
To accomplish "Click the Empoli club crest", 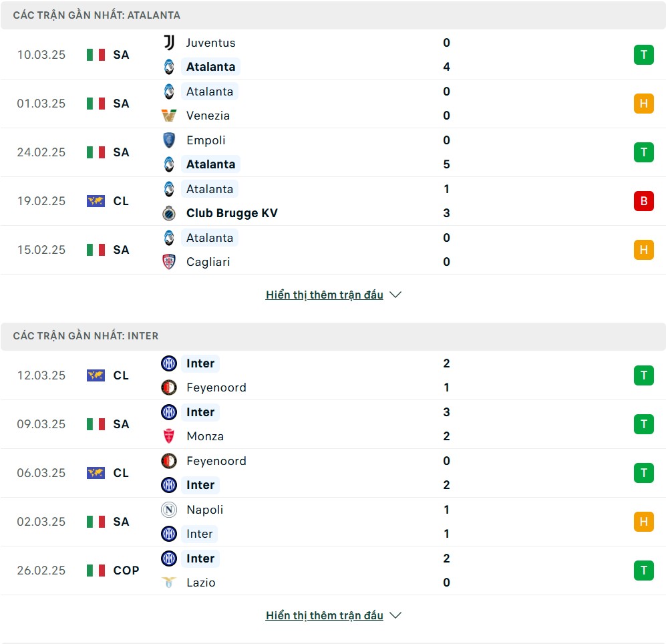I will 169,140.
